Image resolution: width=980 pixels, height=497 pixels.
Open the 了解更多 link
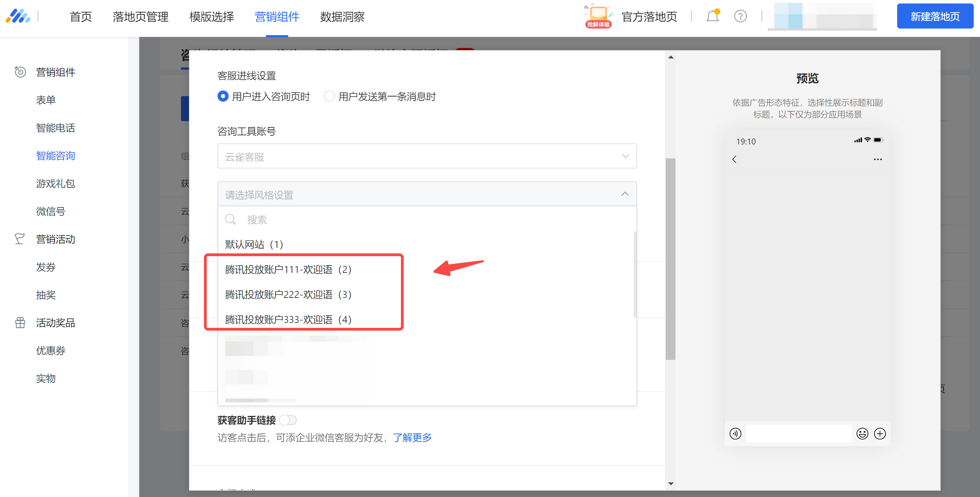click(412, 437)
